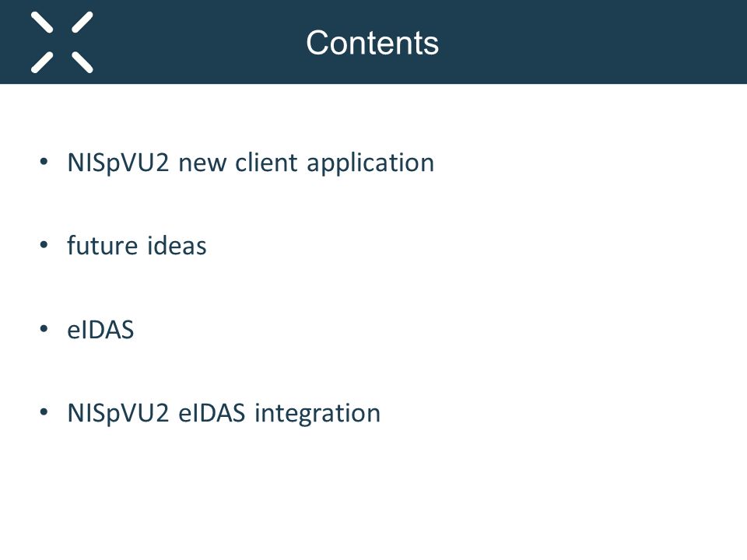The width and height of the screenshot is (747, 560).
Task: Click the bullet point before 'future ideas'
Action: pos(44,245)
